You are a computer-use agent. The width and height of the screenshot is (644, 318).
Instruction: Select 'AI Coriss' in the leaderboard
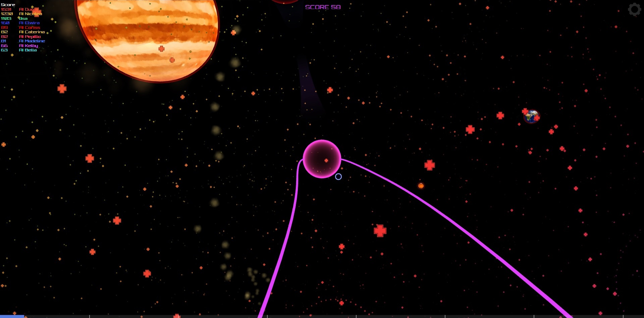[x=30, y=28]
